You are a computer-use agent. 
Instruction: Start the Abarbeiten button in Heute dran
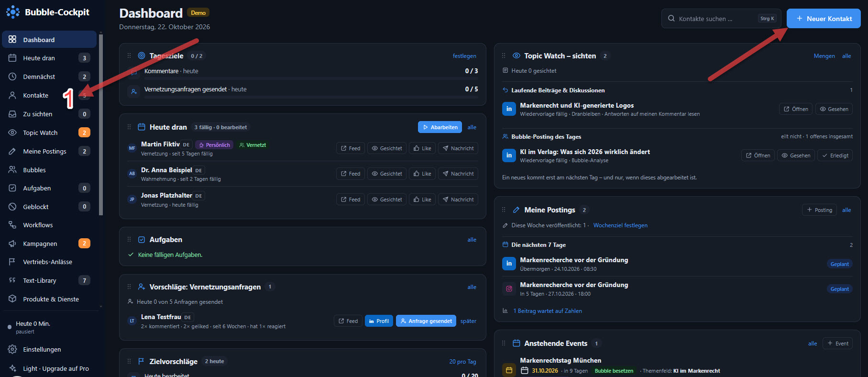click(x=440, y=127)
